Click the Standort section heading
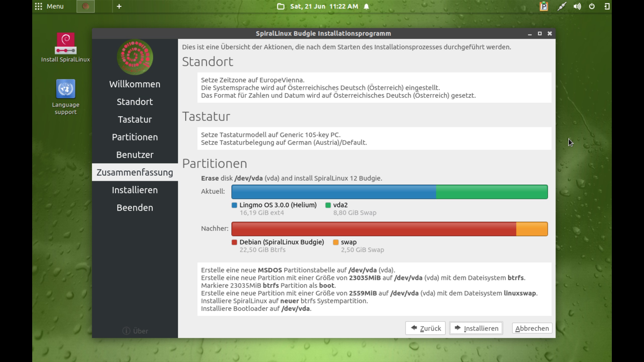 [x=208, y=62]
